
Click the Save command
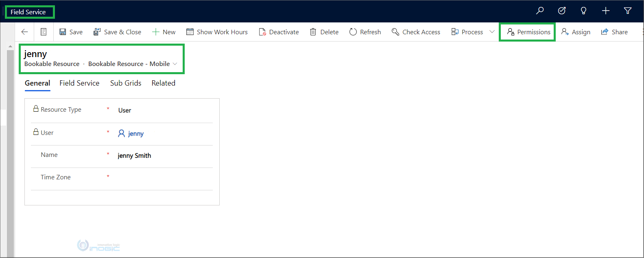71,32
